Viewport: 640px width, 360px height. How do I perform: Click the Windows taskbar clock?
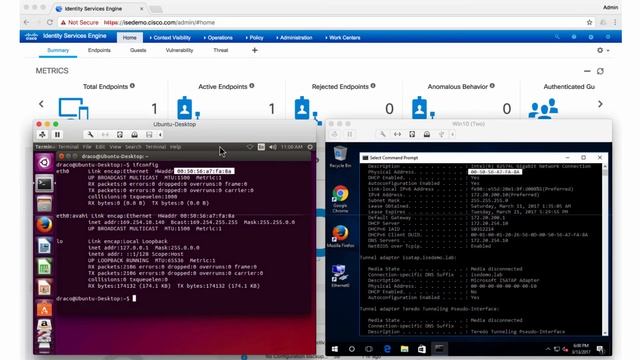tap(581, 349)
